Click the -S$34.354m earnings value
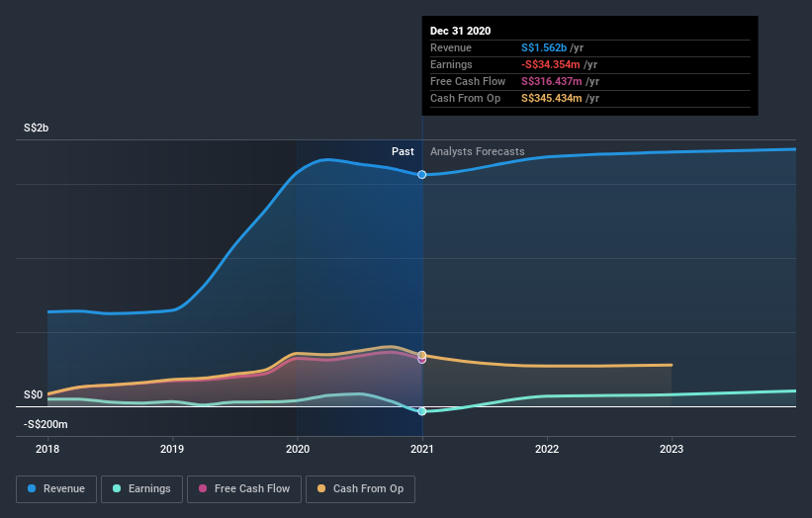 pos(551,64)
